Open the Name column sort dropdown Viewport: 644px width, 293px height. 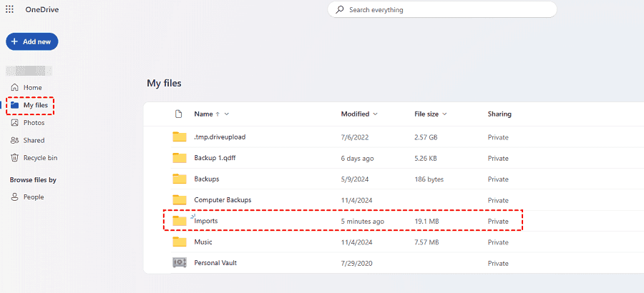coord(227,114)
